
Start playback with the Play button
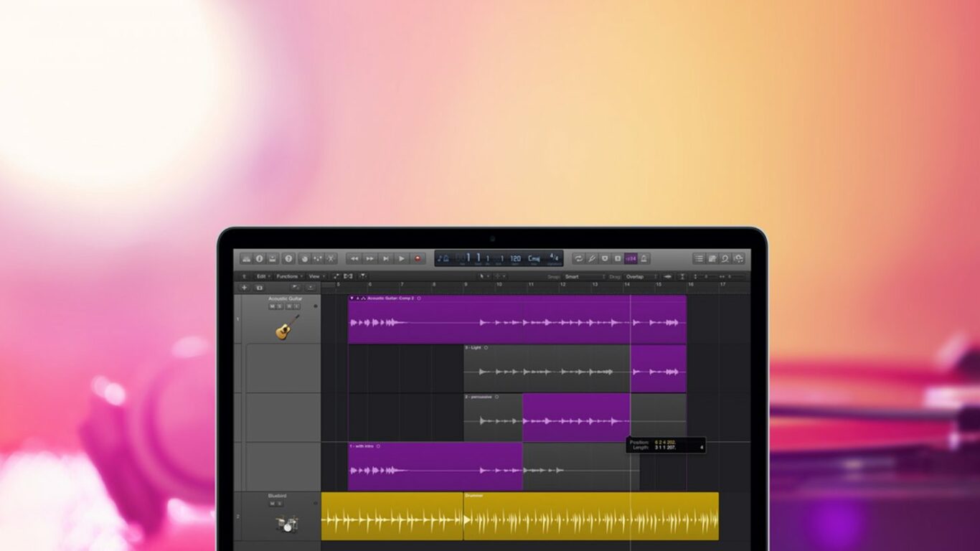[x=402, y=259]
